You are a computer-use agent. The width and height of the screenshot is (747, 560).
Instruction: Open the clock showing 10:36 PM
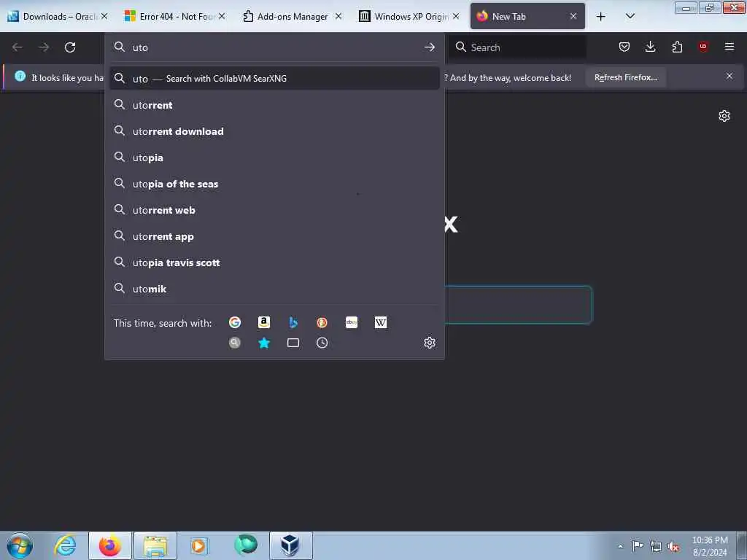click(x=710, y=546)
